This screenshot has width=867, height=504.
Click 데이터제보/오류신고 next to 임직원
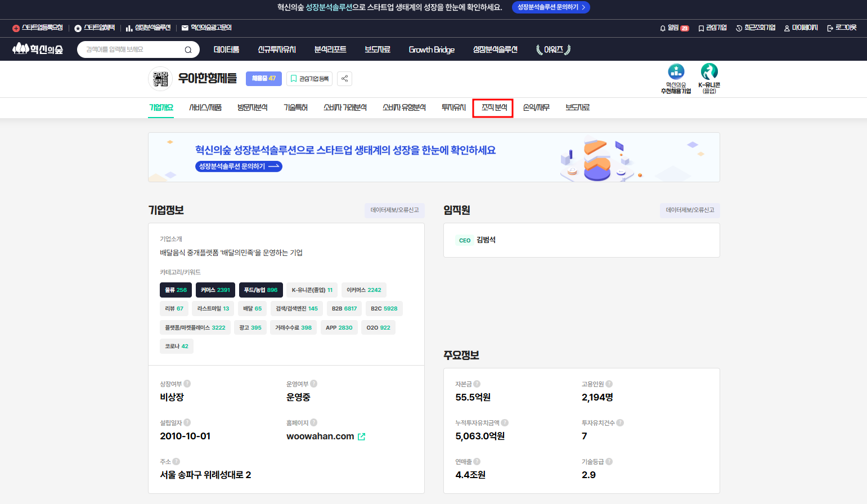pos(690,210)
